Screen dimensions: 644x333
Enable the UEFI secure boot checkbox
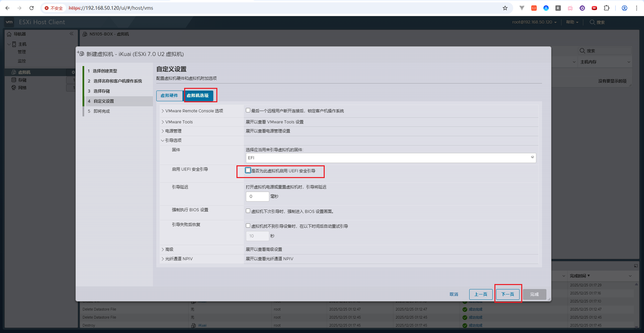coord(248,170)
